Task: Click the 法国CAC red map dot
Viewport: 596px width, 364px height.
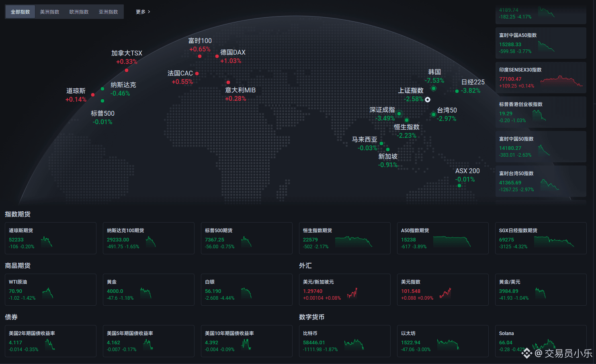Action: click(197, 74)
